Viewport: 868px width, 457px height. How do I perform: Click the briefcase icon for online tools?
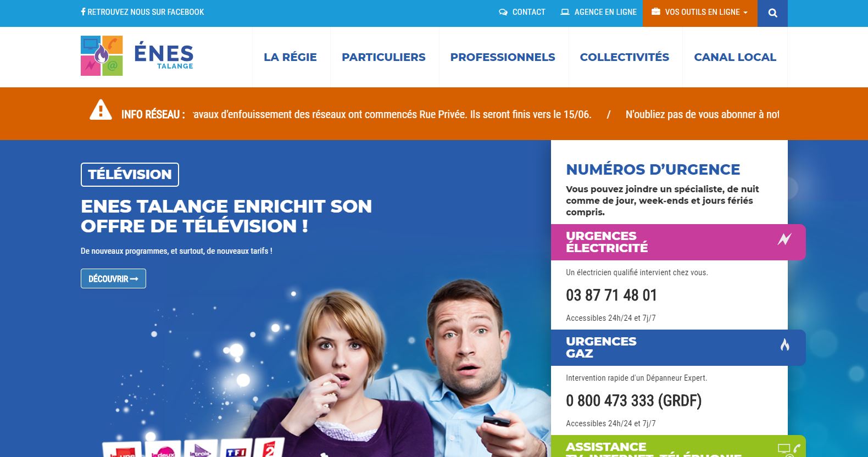[x=656, y=12]
